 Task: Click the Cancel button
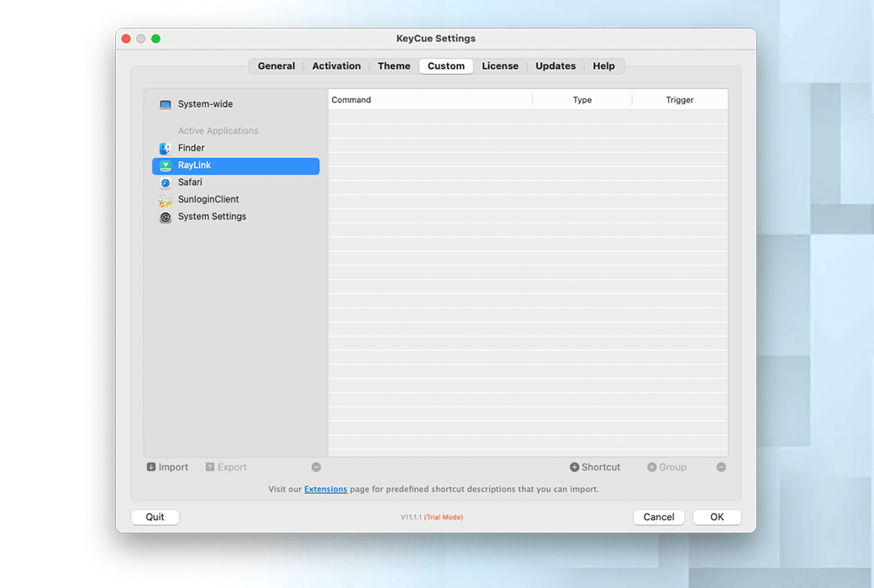click(659, 517)
